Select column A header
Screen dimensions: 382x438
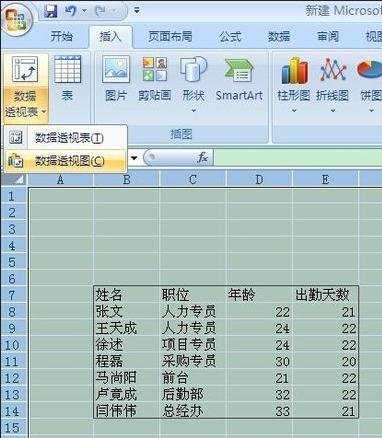point(60,180)
